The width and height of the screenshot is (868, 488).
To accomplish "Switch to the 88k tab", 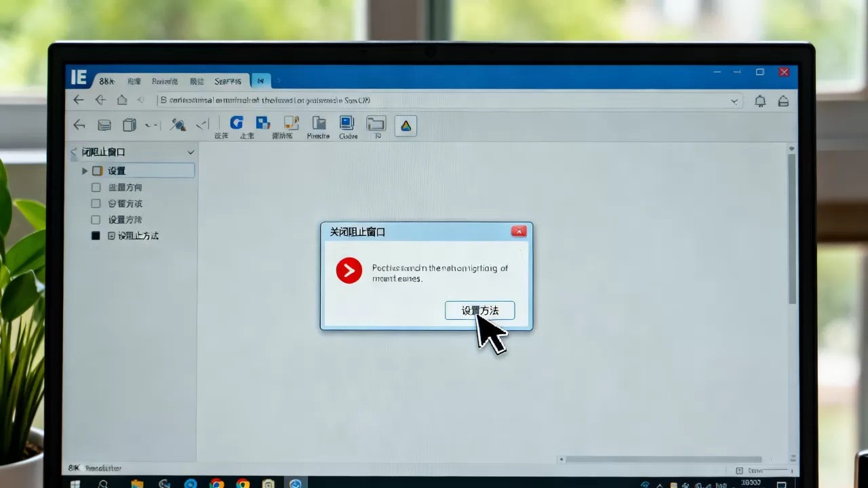I will click(107, 81).
